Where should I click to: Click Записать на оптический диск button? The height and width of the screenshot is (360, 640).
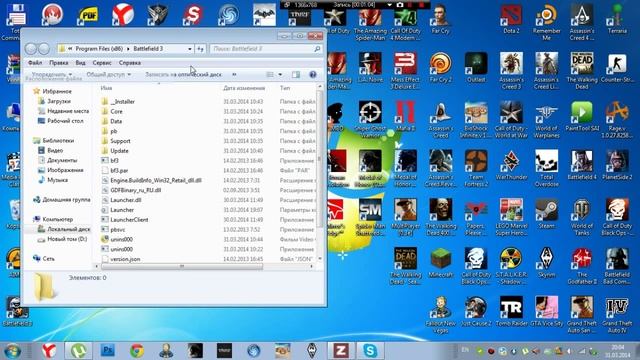[183, 74]
